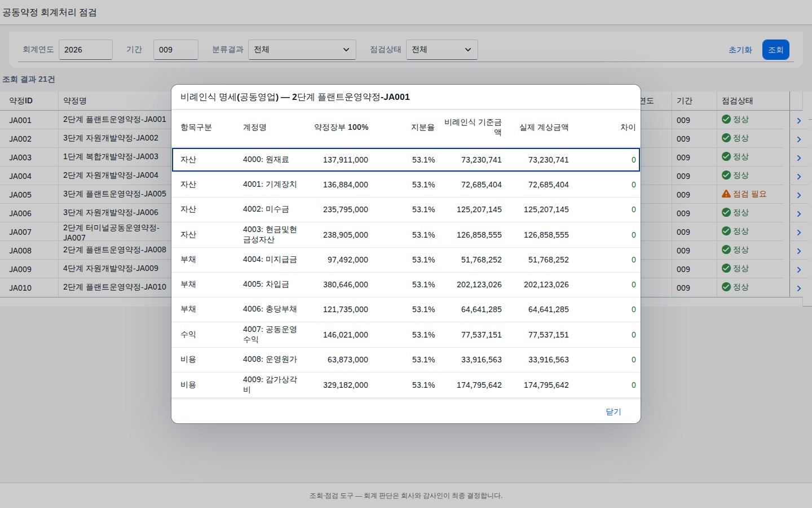Screen dimensions: 812x508
Task: Click the 조회 결과 21건 result count
Action: tap(29, 80)
